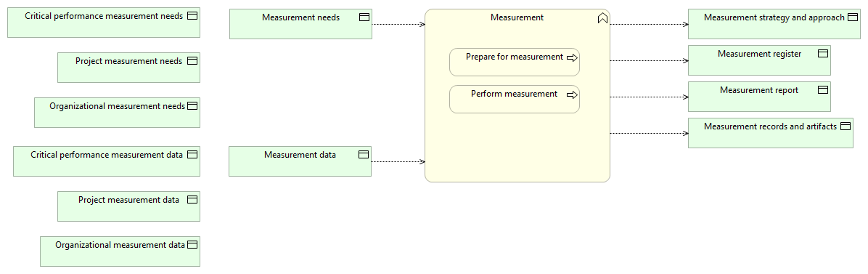Select the dotted arrow to Measurement register
This screenshot has height=274, width=868.
(649, 61)
